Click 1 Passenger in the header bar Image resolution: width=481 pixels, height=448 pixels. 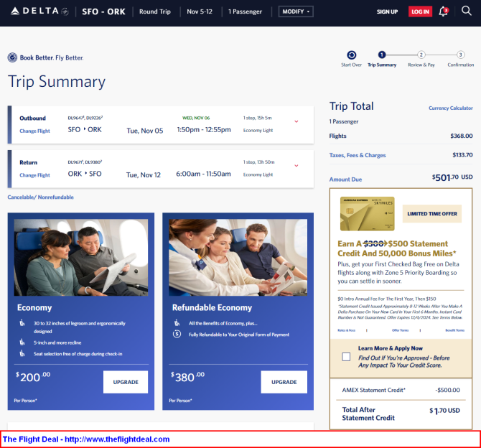[x=245, y=11]
